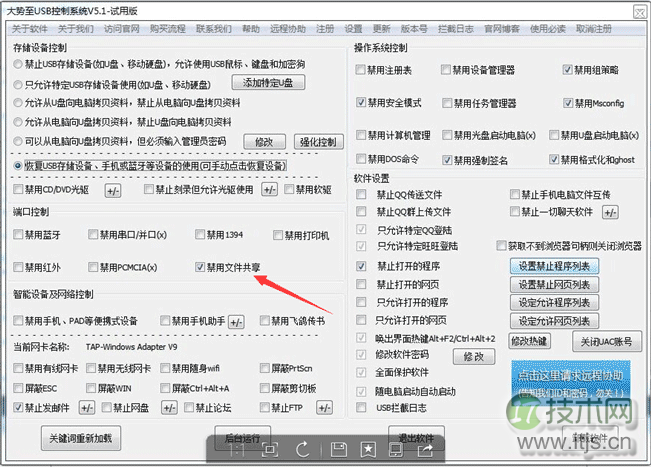Uncheck the 禁止发邮件 checkbox

pos(18,407)
